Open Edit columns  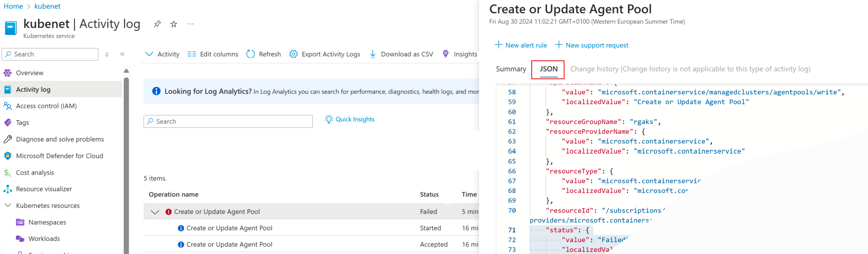tap(213, 54)
